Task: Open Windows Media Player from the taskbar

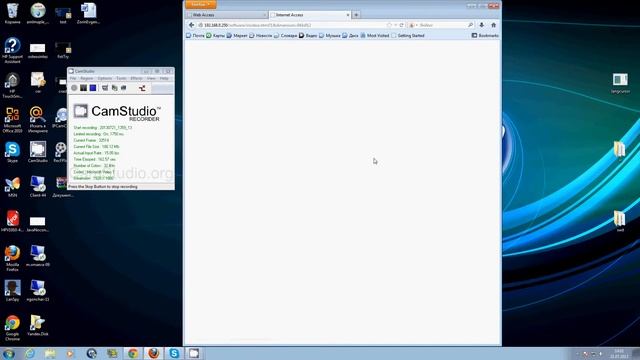Action: tap(71, 353)
